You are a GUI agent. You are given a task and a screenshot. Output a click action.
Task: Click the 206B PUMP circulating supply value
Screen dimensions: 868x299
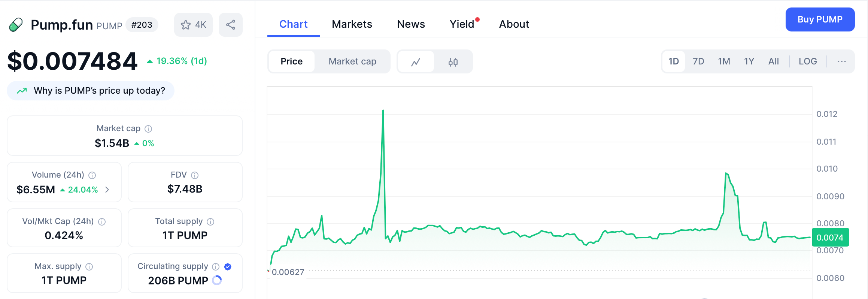pyautogui.click(x=178, y=281)
